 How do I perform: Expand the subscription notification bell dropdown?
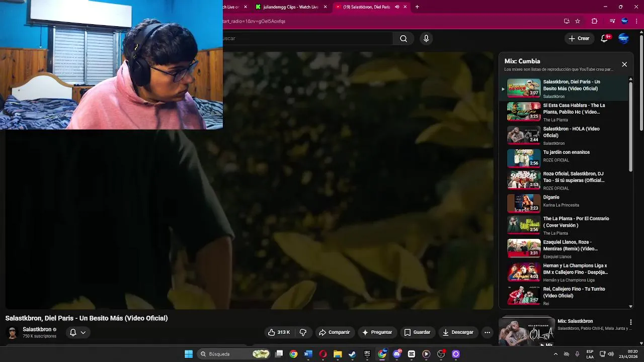(x=77, y=332)
